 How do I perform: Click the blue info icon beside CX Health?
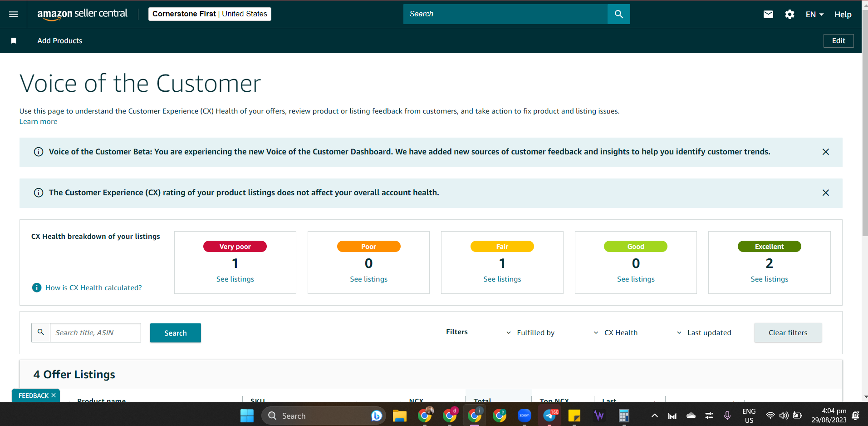(x=37, y=287)
